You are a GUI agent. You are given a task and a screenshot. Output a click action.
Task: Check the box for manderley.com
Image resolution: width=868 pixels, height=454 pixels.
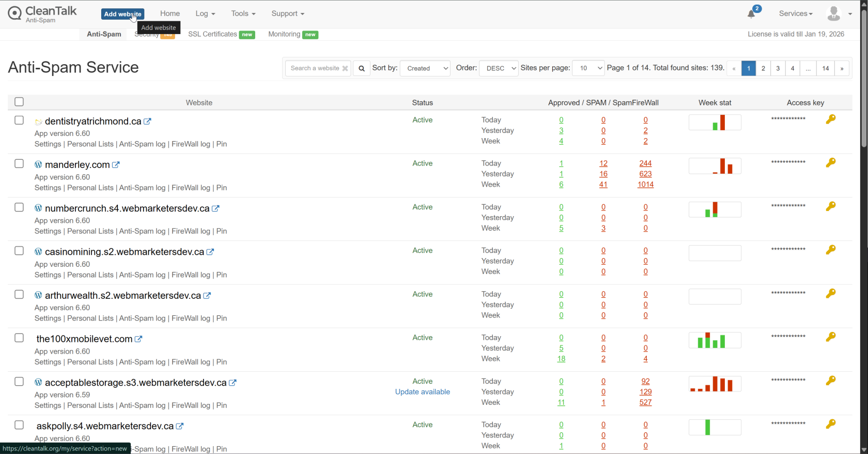[19, 164]
